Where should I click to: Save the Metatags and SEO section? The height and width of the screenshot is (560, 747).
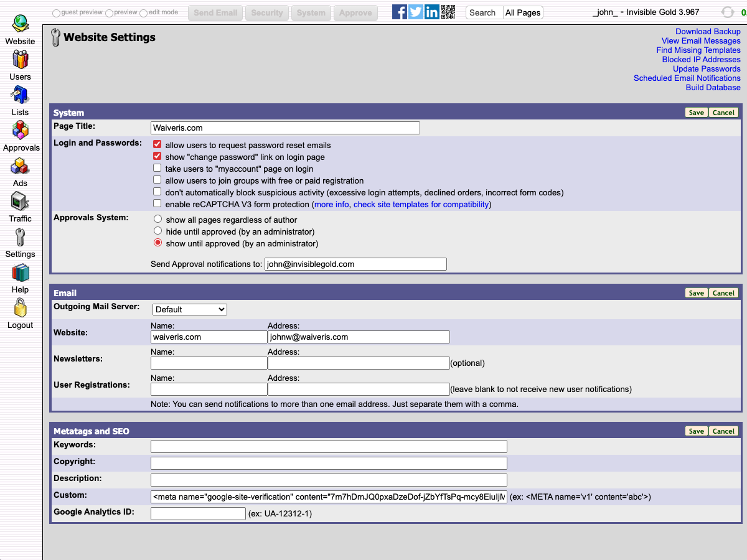pos(697,431)
